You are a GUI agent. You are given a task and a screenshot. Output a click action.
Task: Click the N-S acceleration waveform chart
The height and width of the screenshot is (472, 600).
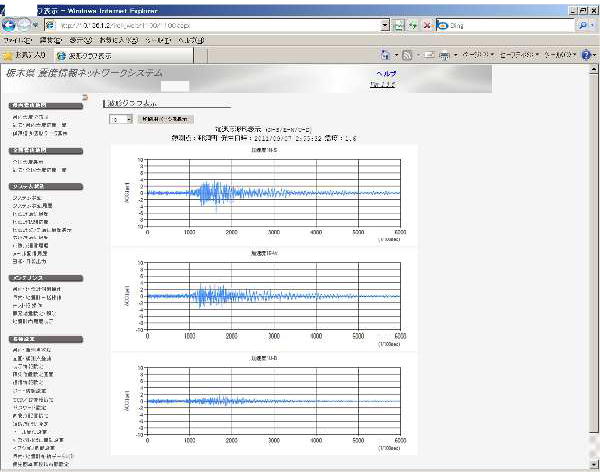(x=264, y=194)
